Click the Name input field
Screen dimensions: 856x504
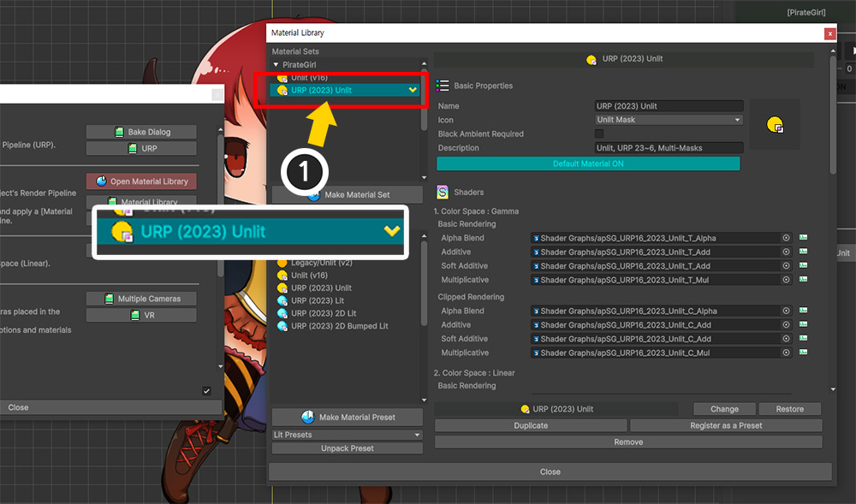click(669, 106)
